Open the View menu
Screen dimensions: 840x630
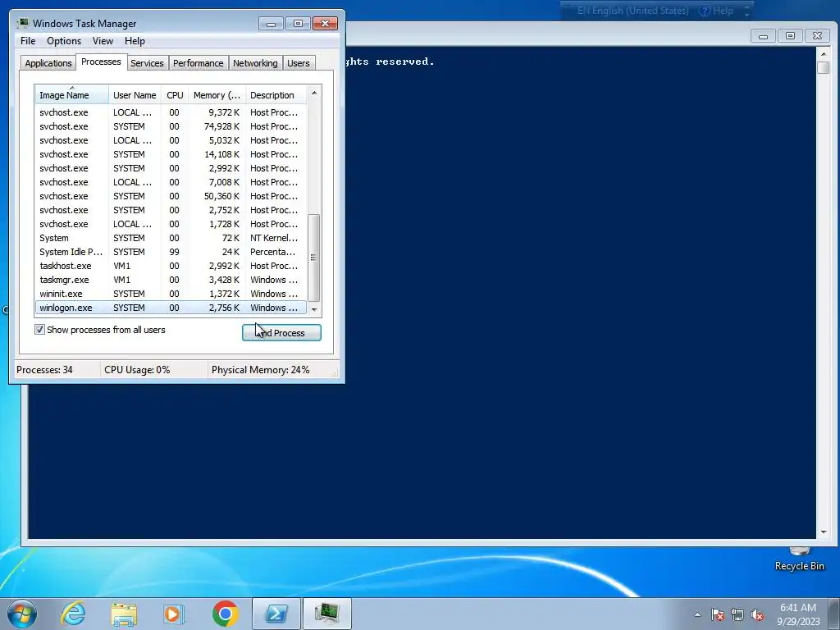tap(103, 41)
